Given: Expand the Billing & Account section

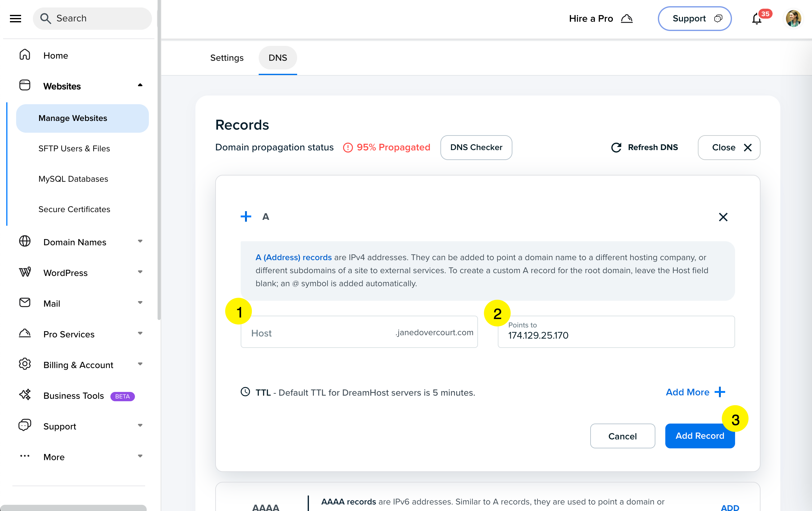Looking at the screenshot, I should [x=140, y=364].
